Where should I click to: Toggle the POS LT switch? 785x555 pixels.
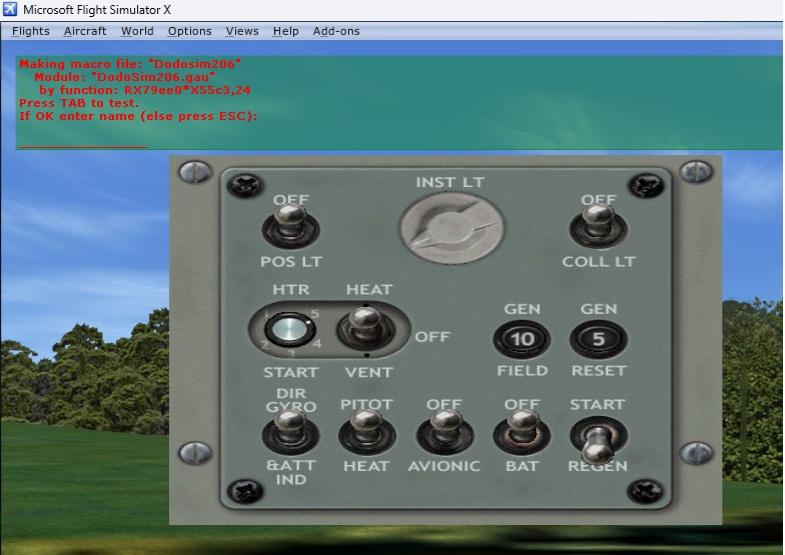tap(290, 226)
